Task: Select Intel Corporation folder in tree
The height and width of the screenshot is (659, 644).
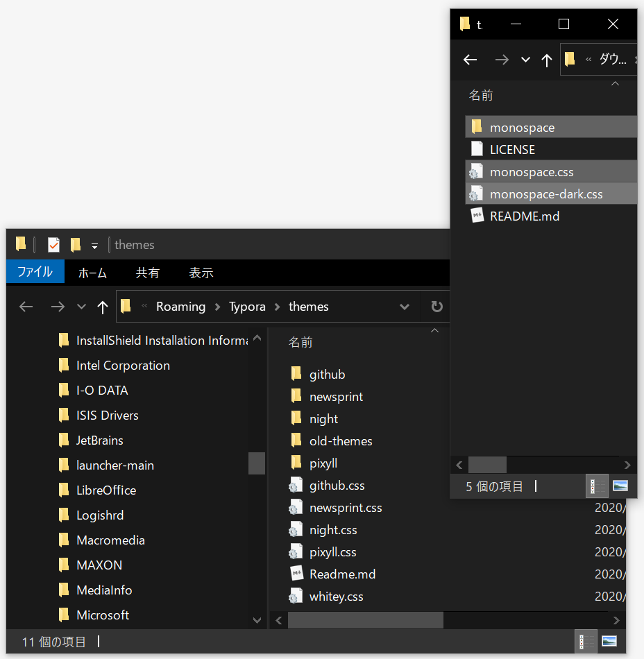Action: point(115,365)
